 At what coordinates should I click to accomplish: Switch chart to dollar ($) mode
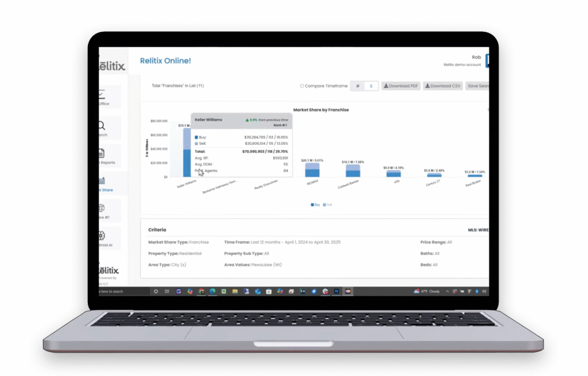click(372, 86)
